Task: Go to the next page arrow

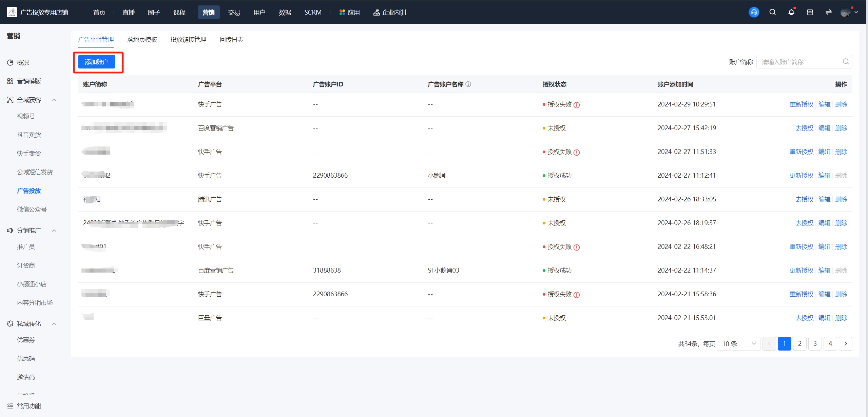Action: tap(846, 343)
